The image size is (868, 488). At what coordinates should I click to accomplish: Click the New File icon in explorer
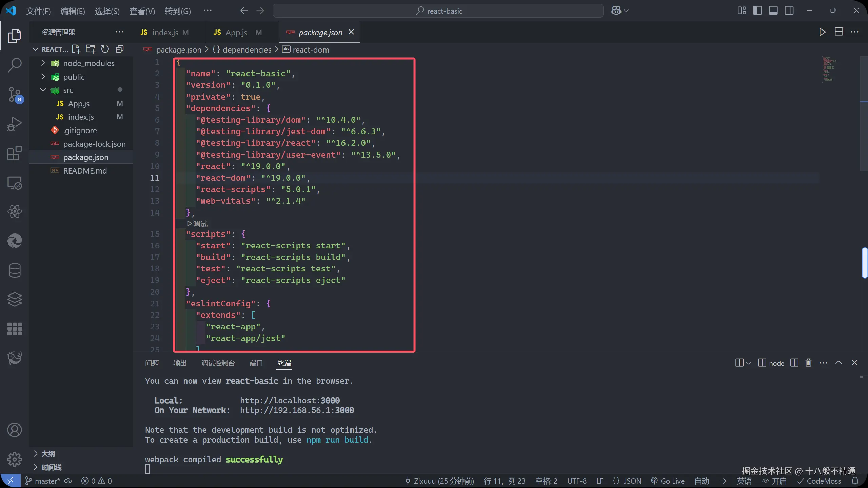(76, 49)
